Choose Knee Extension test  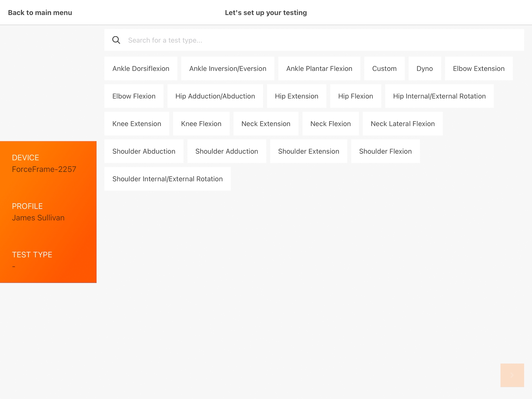pyautogui.click(x=137, y=124)
